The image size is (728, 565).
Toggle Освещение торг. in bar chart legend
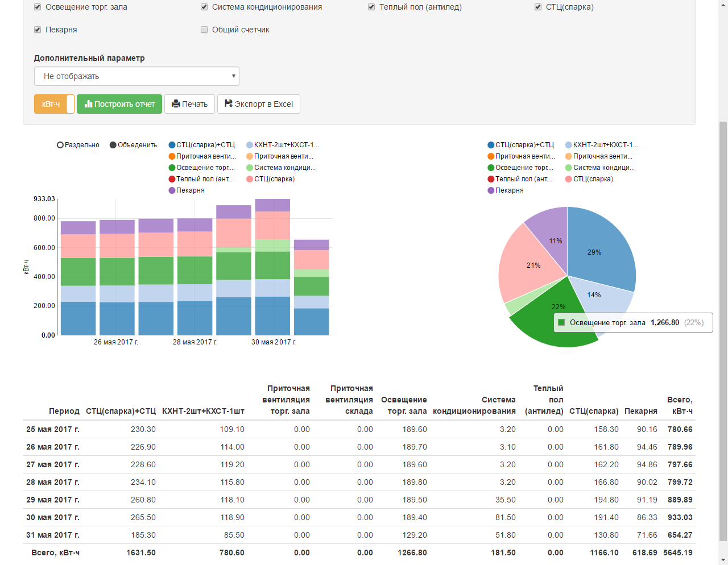(202, 168)
